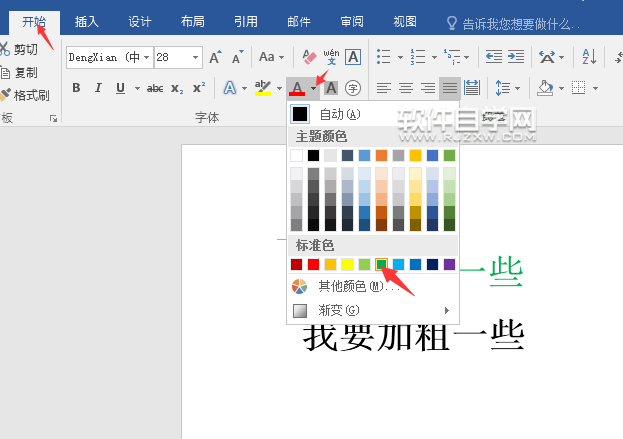Viewport: 623px width, 439px height.
Task: Click the Clear Formatting eraser icon
Action: coord(309,57)
